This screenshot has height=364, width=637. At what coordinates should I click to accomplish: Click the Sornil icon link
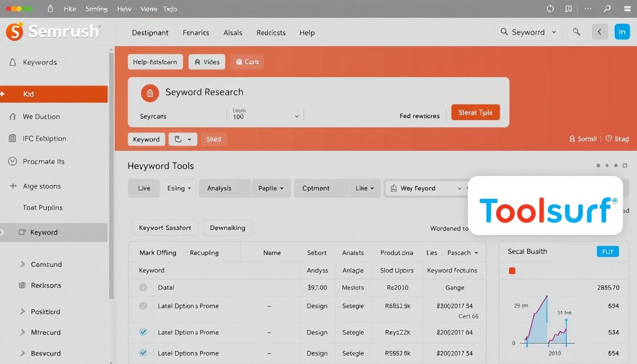tap(582, 139)
